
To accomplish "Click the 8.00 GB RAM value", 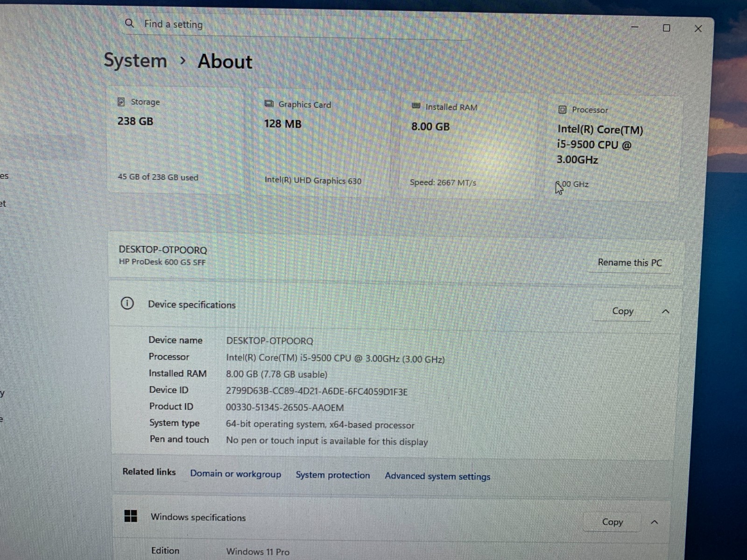I will point(430,126).
